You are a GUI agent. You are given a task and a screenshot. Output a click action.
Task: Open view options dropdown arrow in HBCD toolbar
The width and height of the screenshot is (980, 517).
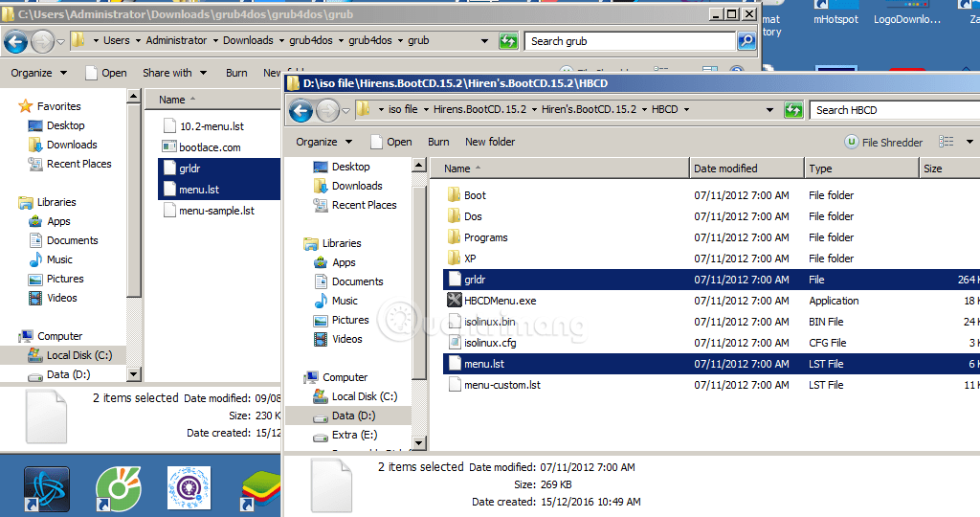click(x=970, y=142)
